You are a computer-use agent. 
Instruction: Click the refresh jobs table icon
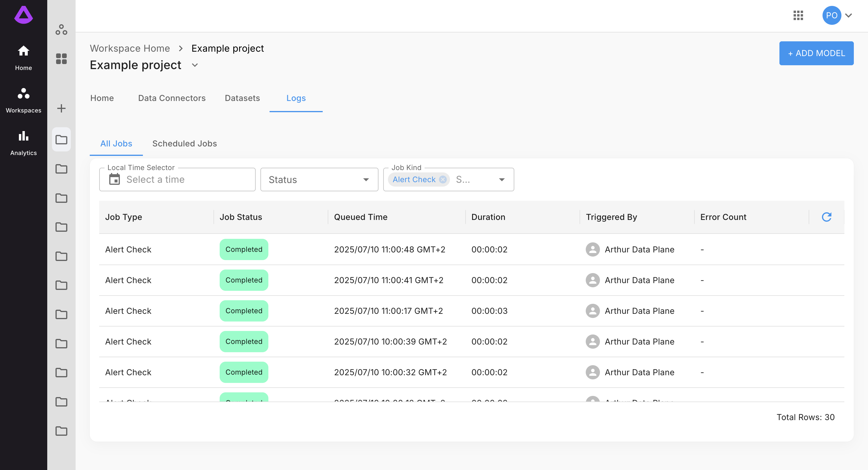tap(827, 217)
